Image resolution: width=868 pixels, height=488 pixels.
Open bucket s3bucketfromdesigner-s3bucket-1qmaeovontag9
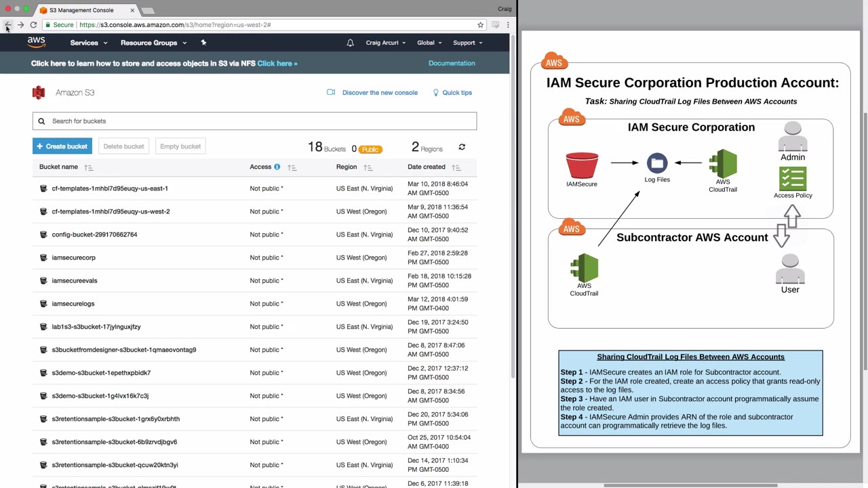coord(124,350)
